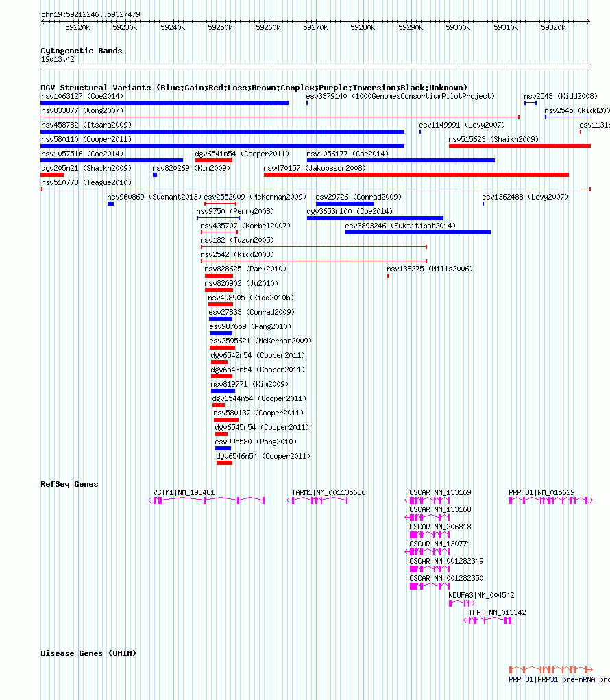Select the nsv833877 (Wong2007) variant label

(82, 110)
